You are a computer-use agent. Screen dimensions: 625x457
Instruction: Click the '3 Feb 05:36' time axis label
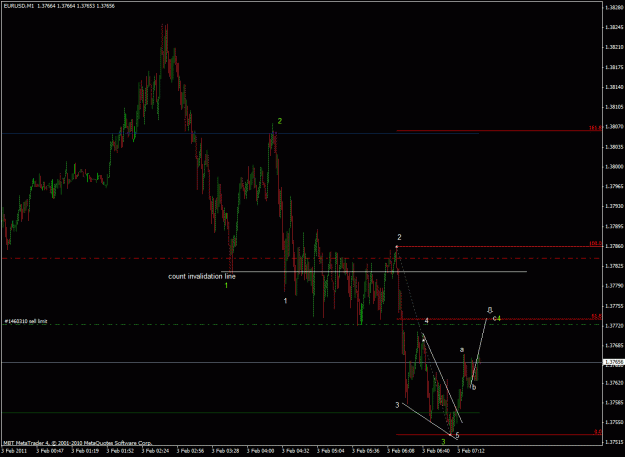pyautogui.click(x=366, y=451)
